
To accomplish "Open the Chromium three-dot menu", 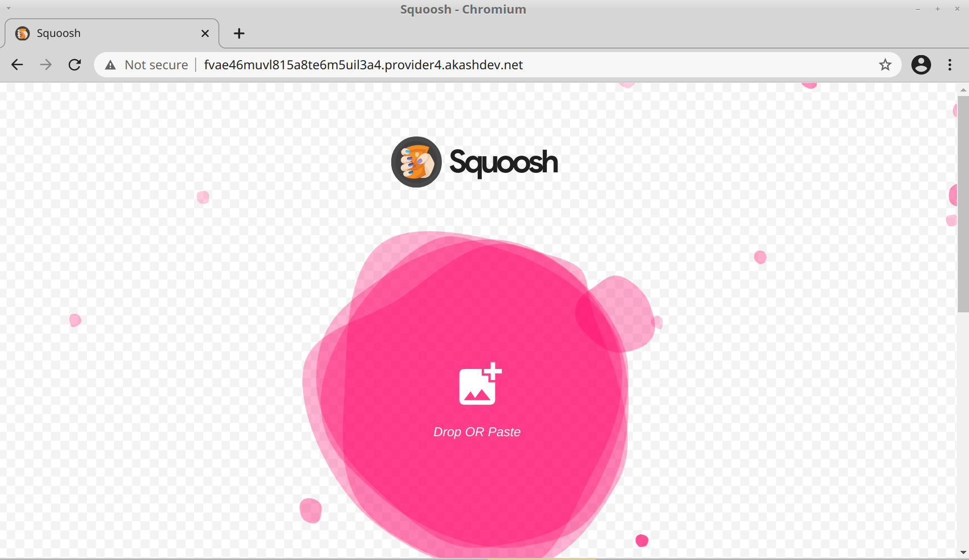I will point(950,65).
